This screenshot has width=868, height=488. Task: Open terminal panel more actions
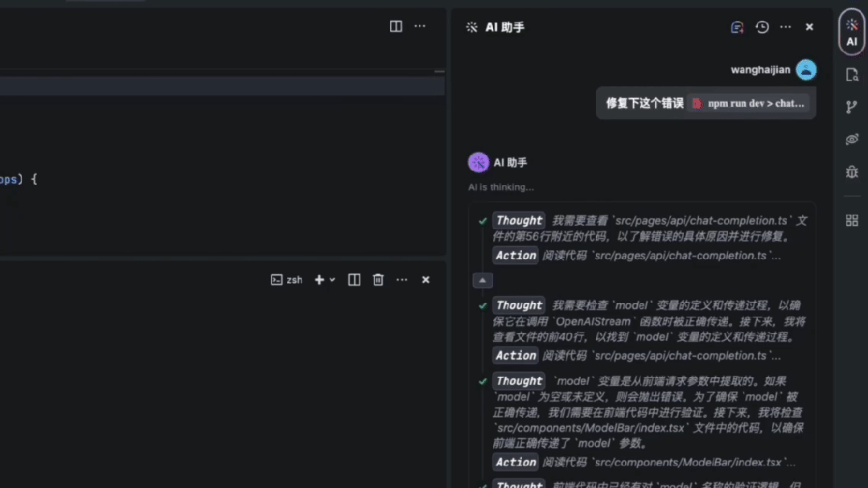[x=402, y=280]
